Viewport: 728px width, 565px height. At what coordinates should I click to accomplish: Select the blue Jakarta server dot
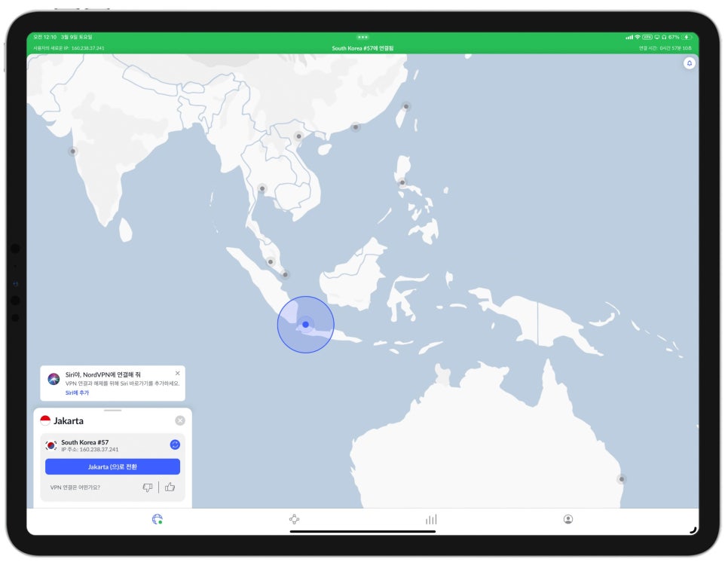click(x=305, y=325)
